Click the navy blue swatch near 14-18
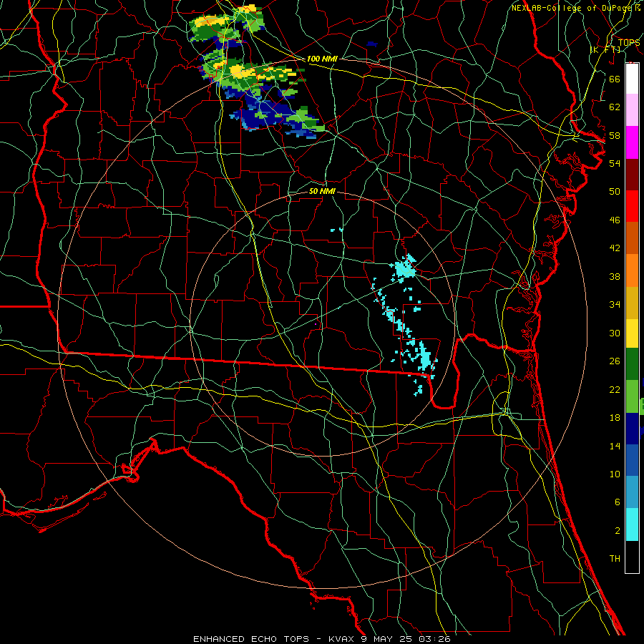Image resolution: width=644 pixels, height=644 pixels. pos(632,429)
